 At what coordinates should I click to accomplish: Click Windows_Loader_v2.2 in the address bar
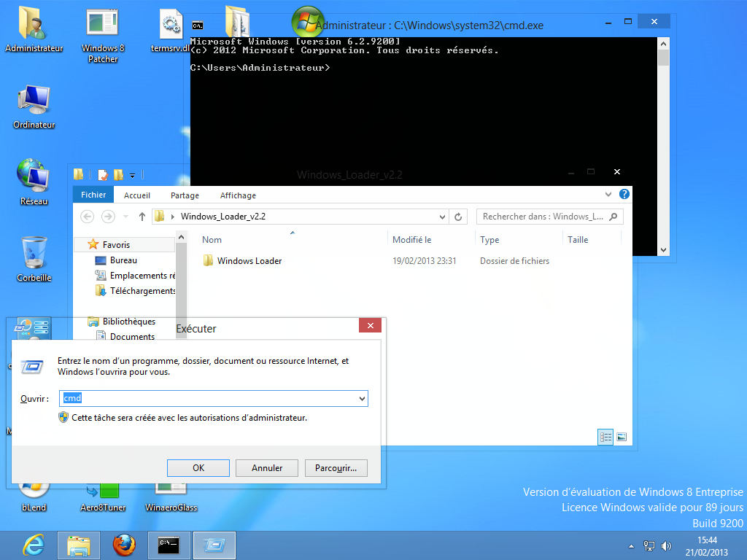tap(223, 217)
